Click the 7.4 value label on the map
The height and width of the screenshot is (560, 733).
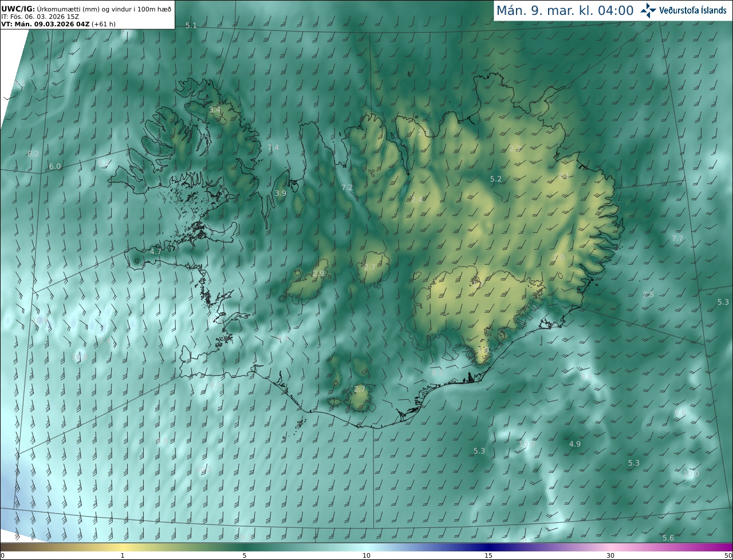273,148
